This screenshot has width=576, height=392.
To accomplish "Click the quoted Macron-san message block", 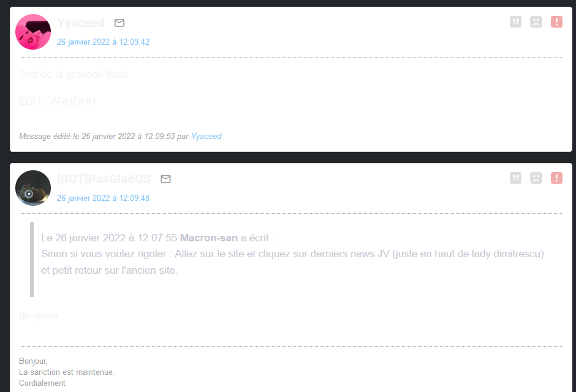I will click(x=296, y=260).
